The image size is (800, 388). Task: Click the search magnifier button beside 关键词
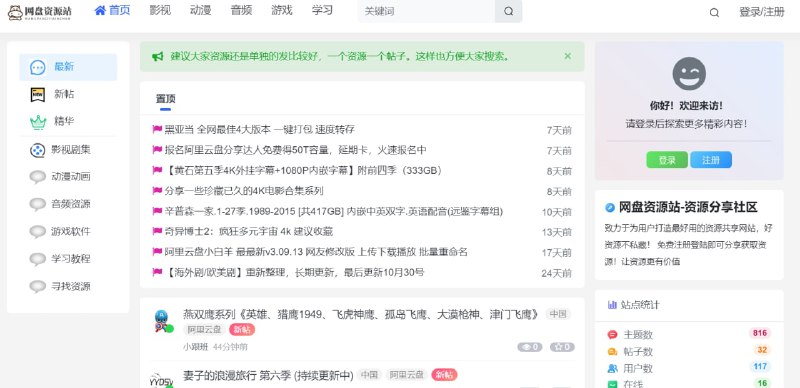point(509,11)
